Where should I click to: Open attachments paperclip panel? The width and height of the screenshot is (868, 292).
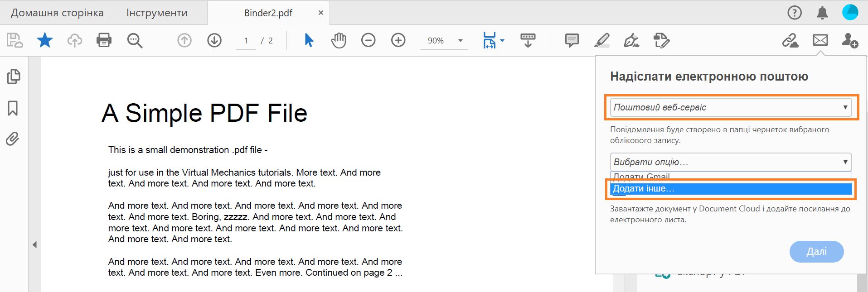click(x=13, y=139)
